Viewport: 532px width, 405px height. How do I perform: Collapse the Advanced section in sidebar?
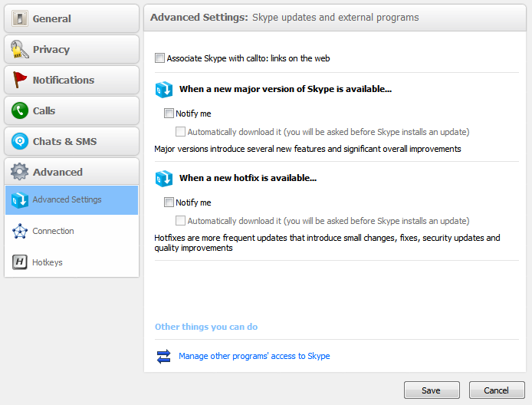(x=71, y=172)
